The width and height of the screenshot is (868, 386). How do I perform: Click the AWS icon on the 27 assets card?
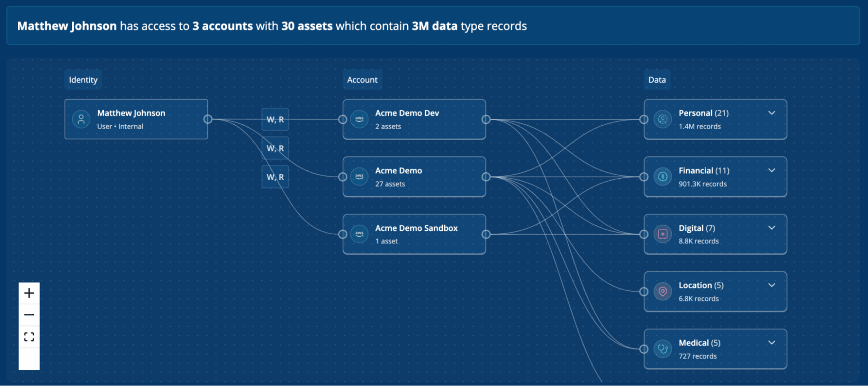point(359,177)
